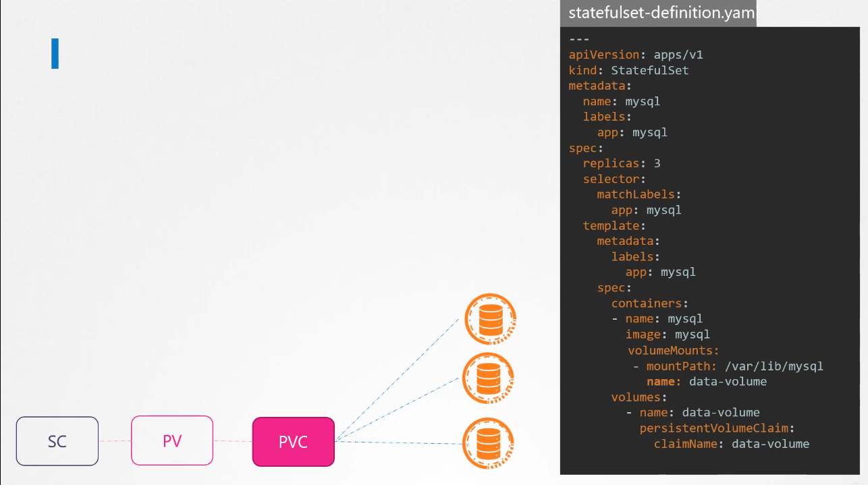Select the claimName: data-volume line
The height and width of the screenshot is (485, 868).
731,443
